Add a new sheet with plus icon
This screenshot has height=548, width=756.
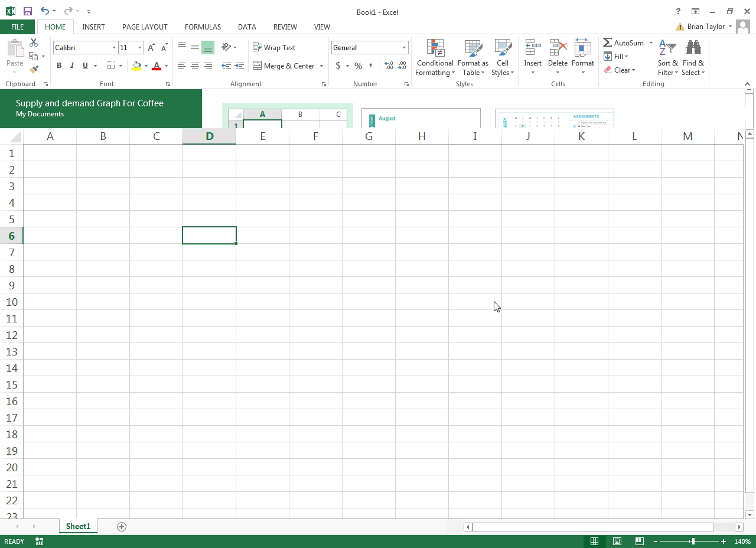[x=122, y=527]
